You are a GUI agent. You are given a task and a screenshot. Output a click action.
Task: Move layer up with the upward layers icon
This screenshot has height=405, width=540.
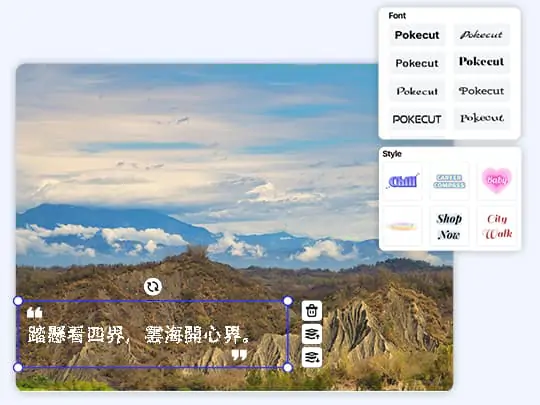312,334
